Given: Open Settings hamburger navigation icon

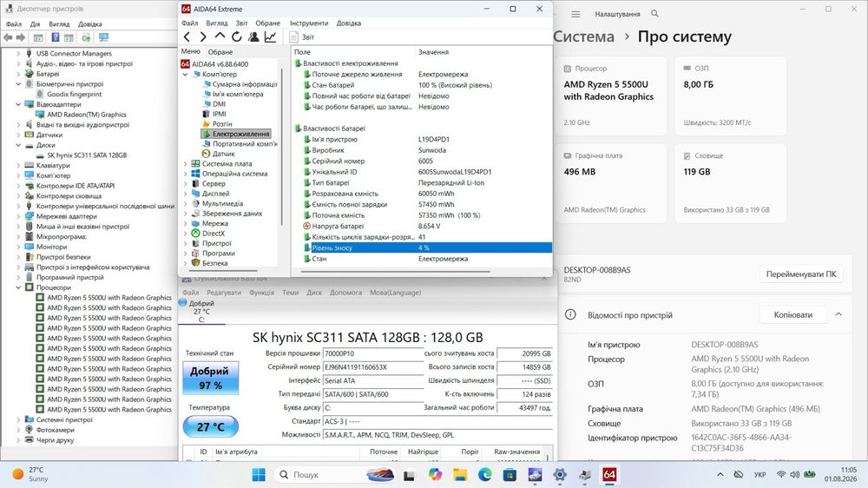Looking at the screenshot, I should tap(575, 14).
